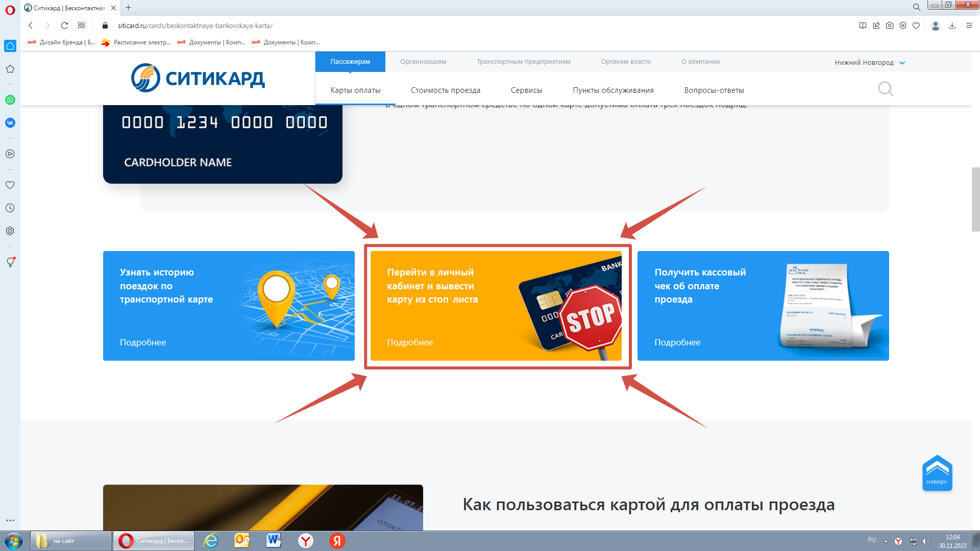Open the player icon in sidebar
980x551 pixels.
click(x=10, y=154)
